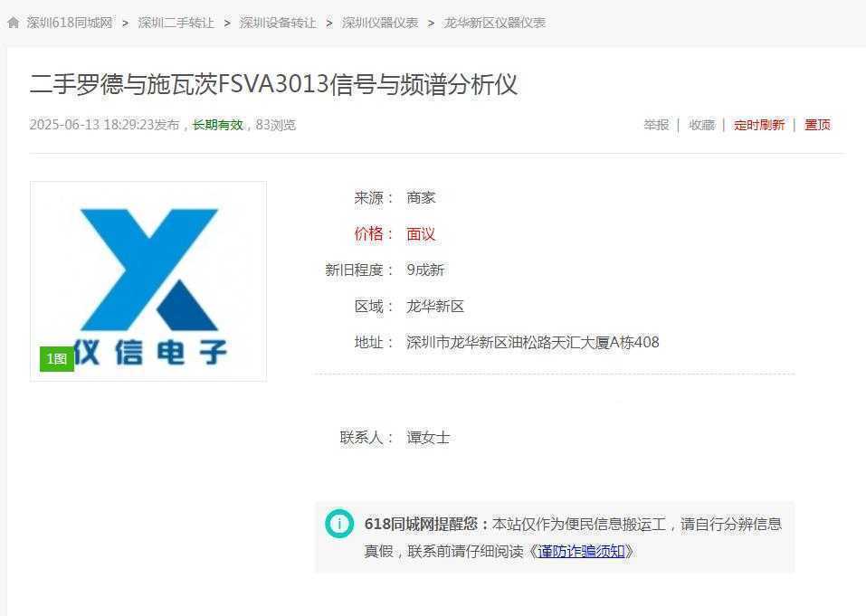Click the 新旧程度： label
866x616 pixels.
click(359, 270)
